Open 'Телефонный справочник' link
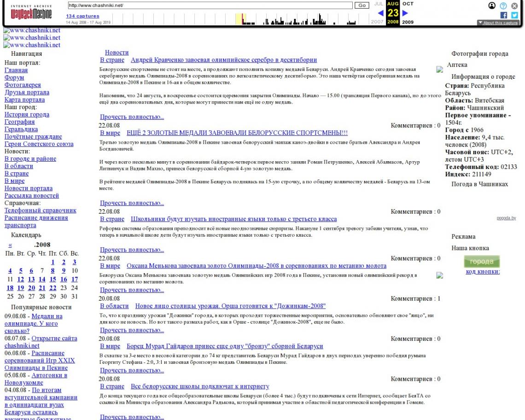 pyautogui.click(x=40, y=210)
